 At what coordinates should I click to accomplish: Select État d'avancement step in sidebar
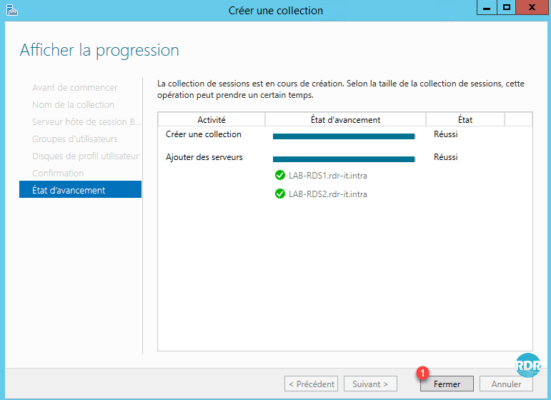coord(80,190)
